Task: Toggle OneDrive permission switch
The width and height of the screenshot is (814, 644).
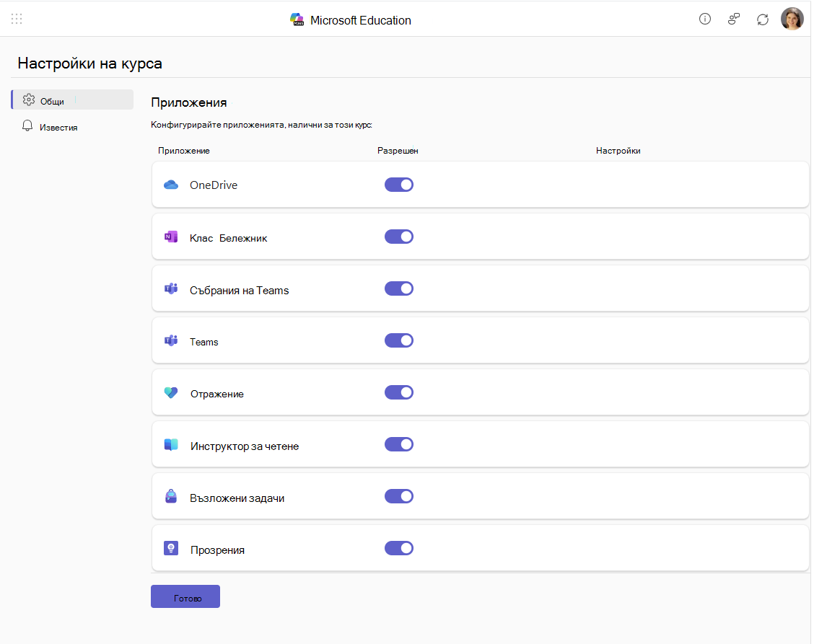Action: tap(398, 185)
